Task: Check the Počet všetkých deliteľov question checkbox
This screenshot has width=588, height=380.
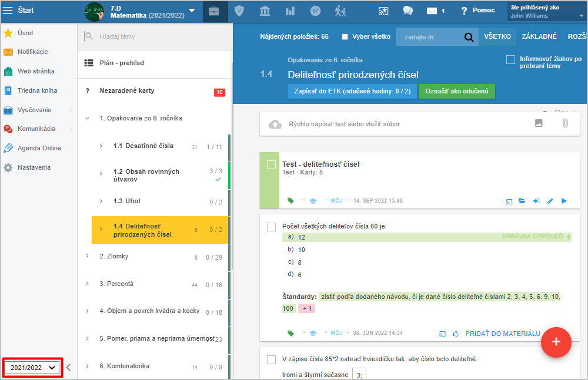Action: pos(271,227)
